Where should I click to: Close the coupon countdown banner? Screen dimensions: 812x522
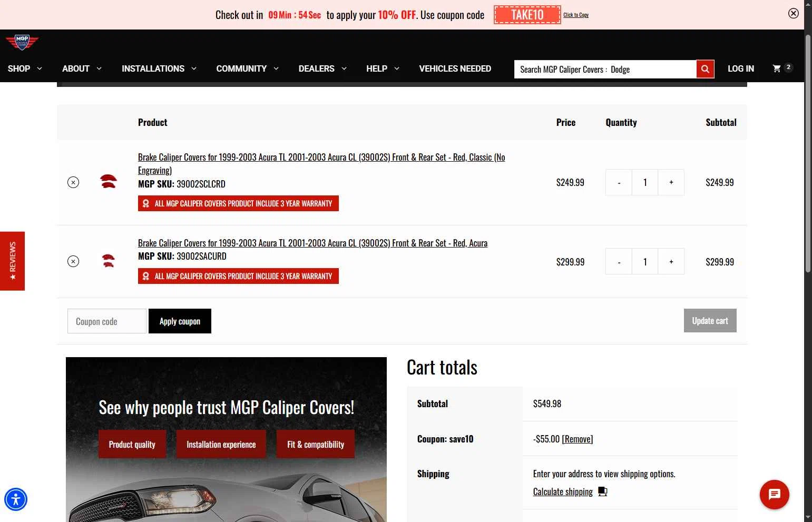click(793, 14)
